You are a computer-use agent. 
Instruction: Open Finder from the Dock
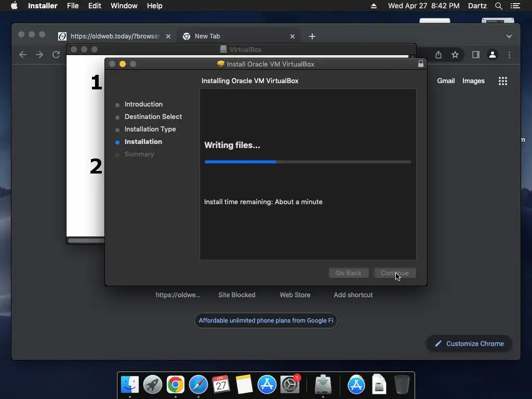click(129, 384)
